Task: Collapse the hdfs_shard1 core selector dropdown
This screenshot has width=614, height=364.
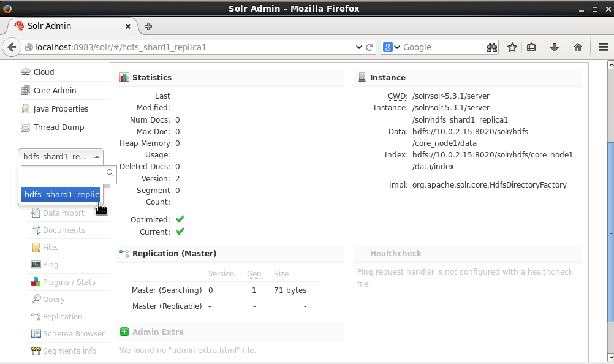Action: point(61,156)
